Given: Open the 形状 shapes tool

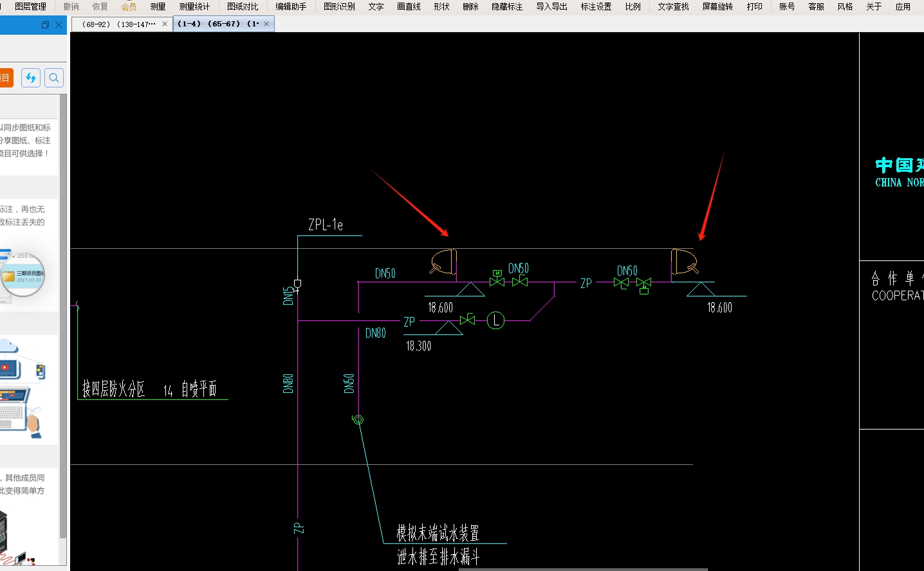Looking at the screenshot, I should click(x=441, y=6).
